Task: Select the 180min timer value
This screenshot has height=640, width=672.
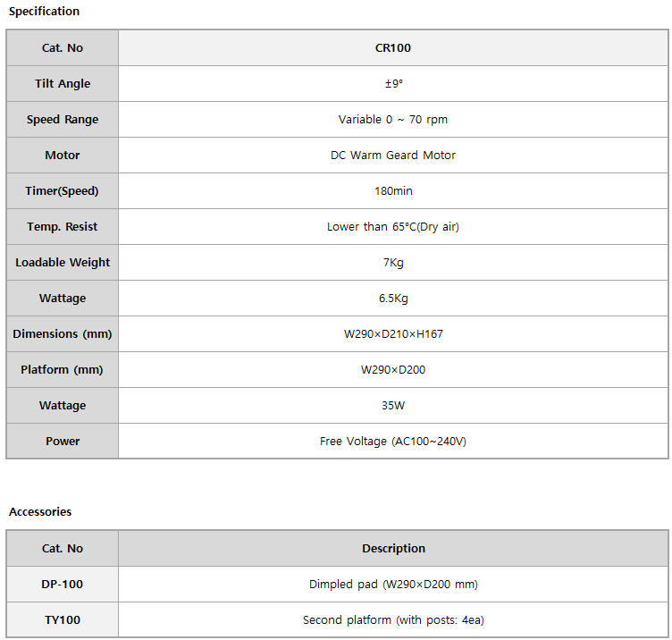Action: tap(393, 190)
